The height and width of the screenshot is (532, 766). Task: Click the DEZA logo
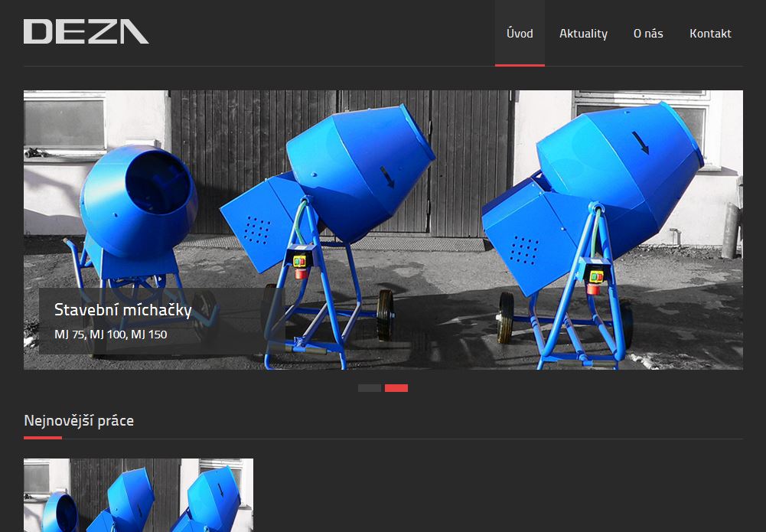click(86, 31)
